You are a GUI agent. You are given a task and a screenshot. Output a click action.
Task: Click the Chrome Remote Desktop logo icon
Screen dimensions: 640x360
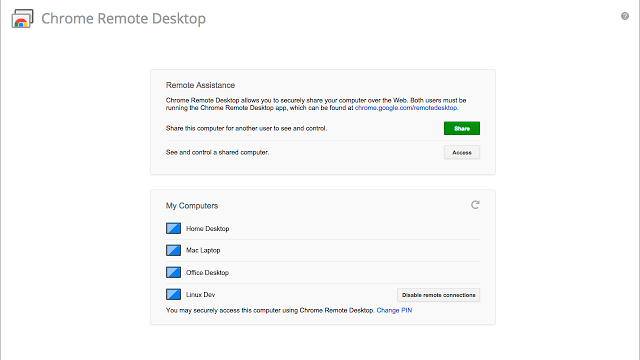[x=22, y=18]
